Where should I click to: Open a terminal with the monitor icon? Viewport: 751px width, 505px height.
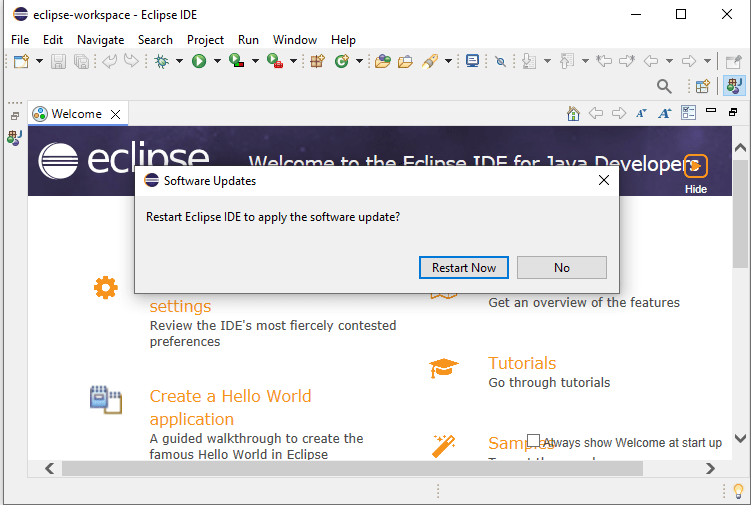[x=472, y=61]
